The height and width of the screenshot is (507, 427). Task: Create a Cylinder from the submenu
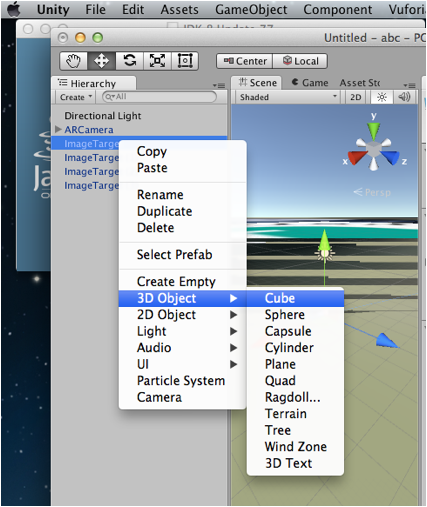click(x=295, y=348)
